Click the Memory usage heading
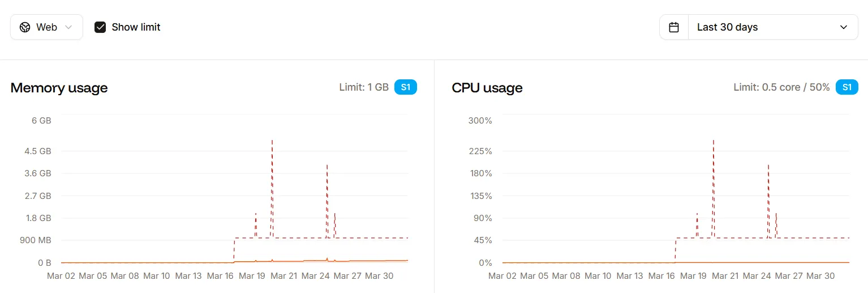868x293 pixels. [x=59, y=88]
